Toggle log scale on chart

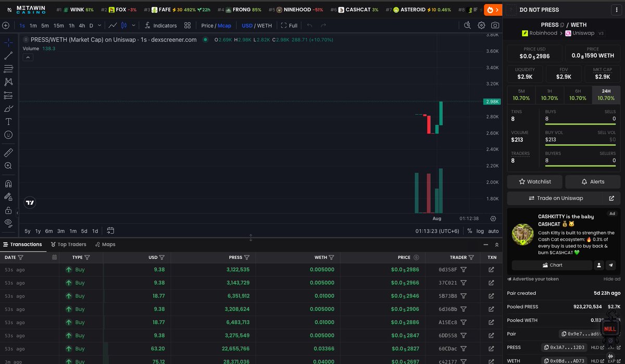point(480,231)
